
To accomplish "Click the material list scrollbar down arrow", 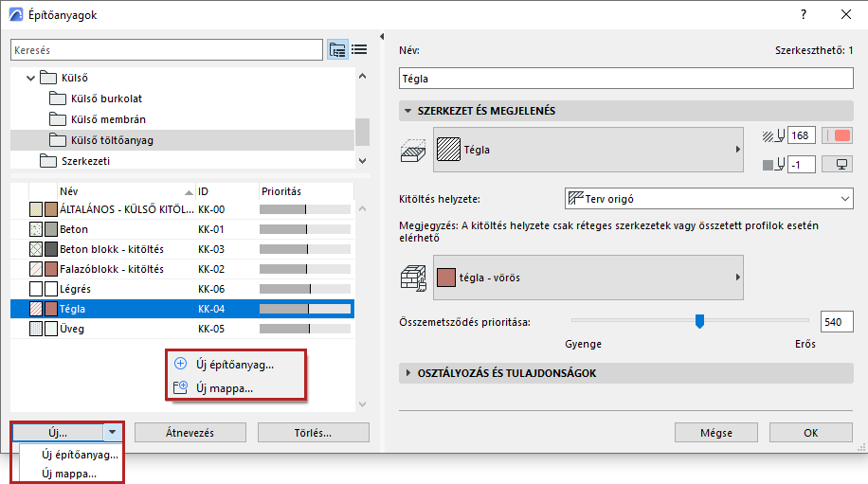I will [x=363, y=404].
